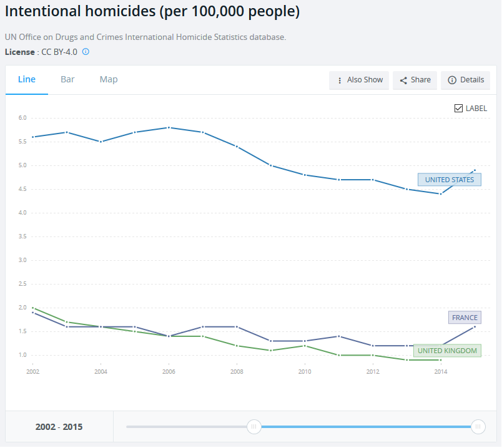Click the 2002 - 2015 year range label
The image size is (502, 448).
59,427
